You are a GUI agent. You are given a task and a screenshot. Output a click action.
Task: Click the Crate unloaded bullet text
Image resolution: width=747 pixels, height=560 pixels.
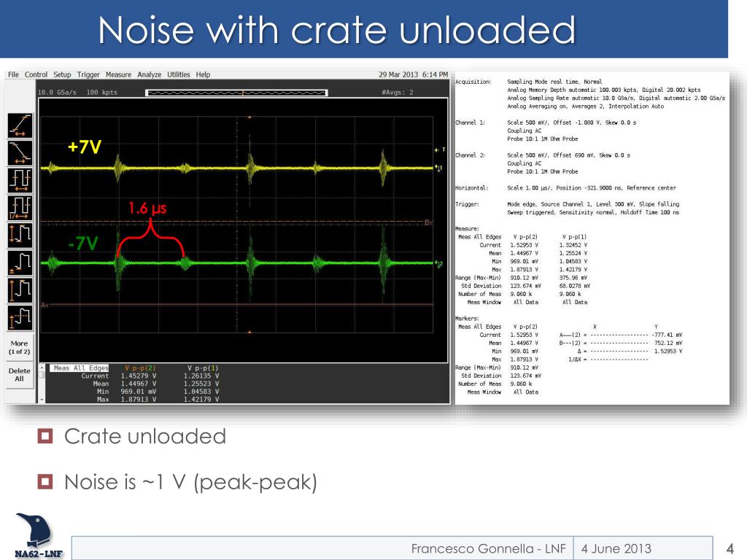[x=145, y=436]
